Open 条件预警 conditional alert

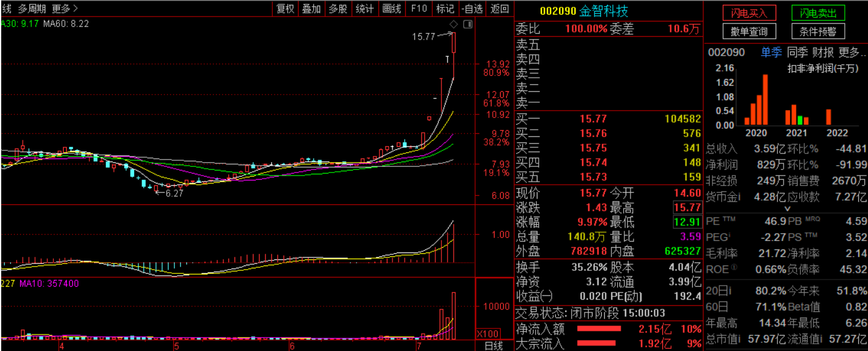818,31
